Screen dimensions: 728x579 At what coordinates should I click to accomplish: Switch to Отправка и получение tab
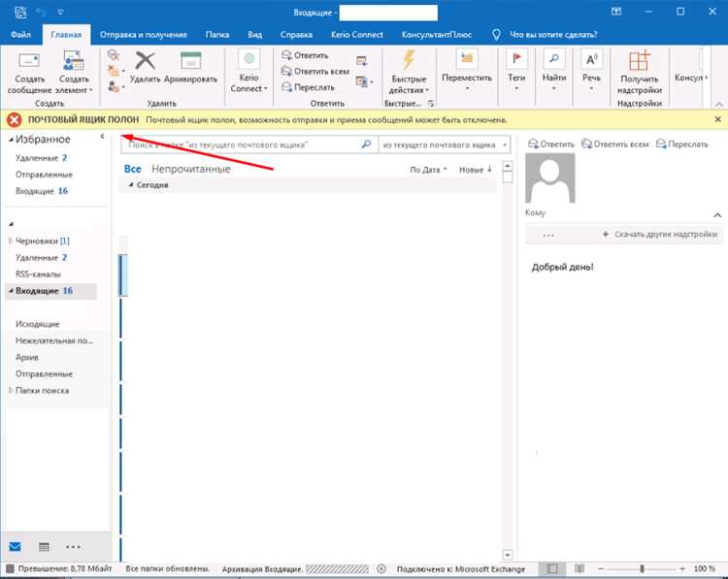pos(144,34)
